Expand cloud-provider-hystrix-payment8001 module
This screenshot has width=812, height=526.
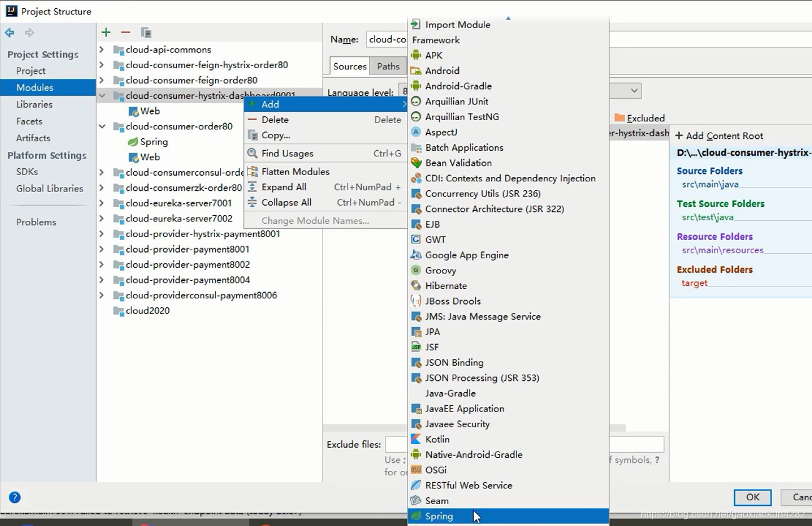(x=102, y=234)
